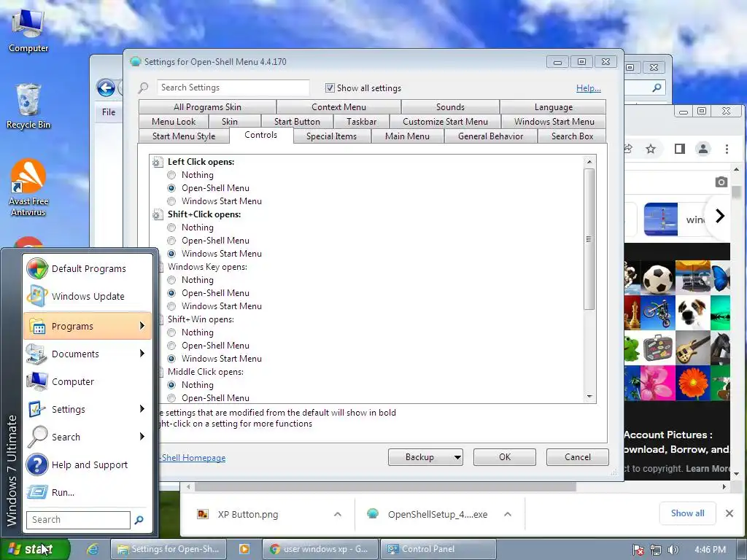Open the Recycle Bin desktop icon
Viewport: 747px width, 560px height.
pos(28,106)
